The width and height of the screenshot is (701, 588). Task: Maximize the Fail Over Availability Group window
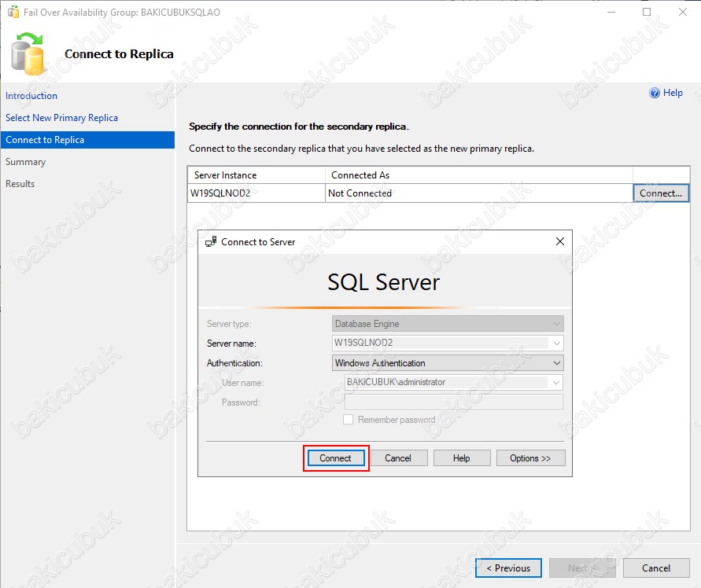tap(647, 12)
